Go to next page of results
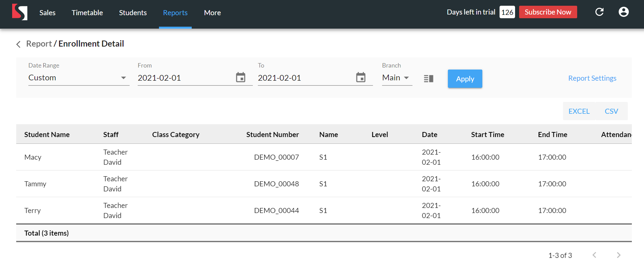The width and height of the screenshot is (644, 266). [618, 255]
